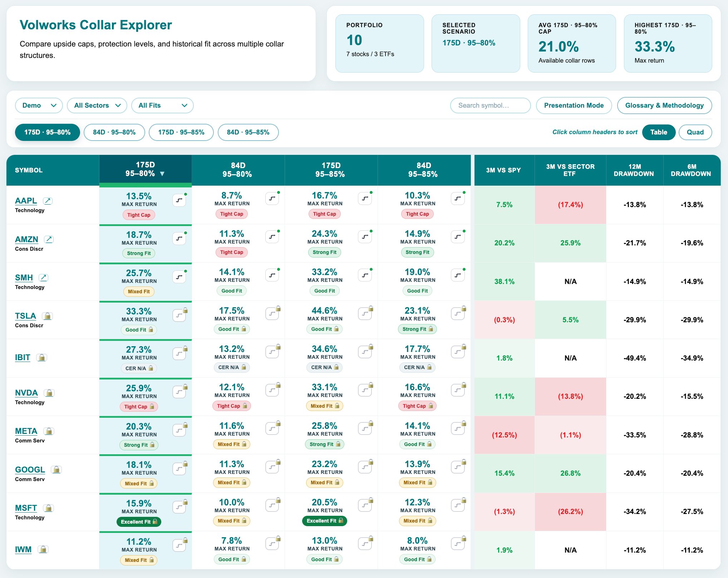This screenshot has width=728, height=578.
Task: Click locked payoff icon for TSLA 33.3% collar
Action: point(179,315)
